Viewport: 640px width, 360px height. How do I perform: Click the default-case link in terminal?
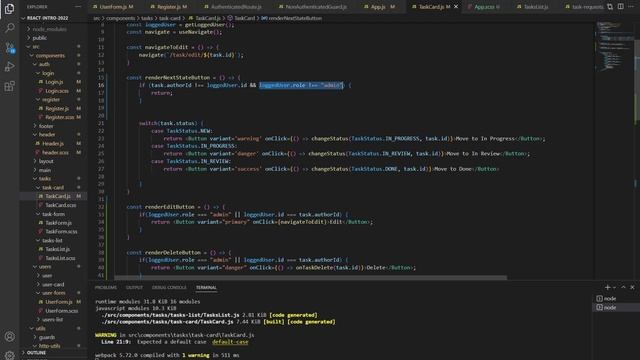pos(230,342)
